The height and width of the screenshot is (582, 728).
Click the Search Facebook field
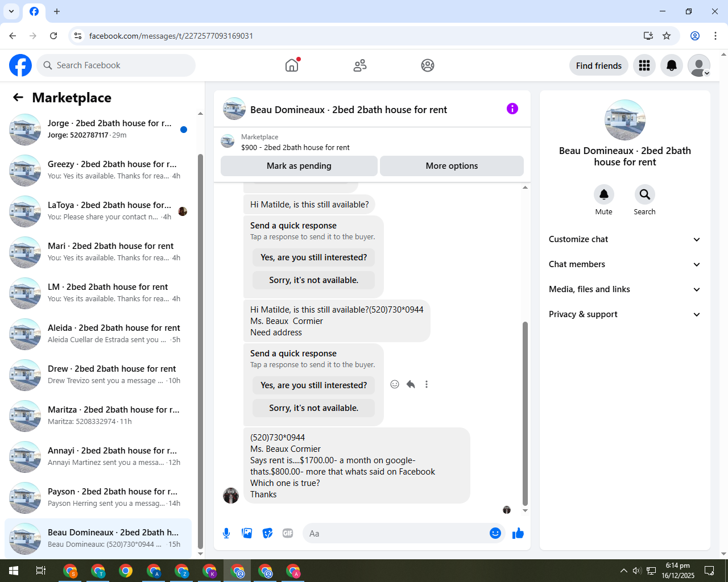pos(116,65)
